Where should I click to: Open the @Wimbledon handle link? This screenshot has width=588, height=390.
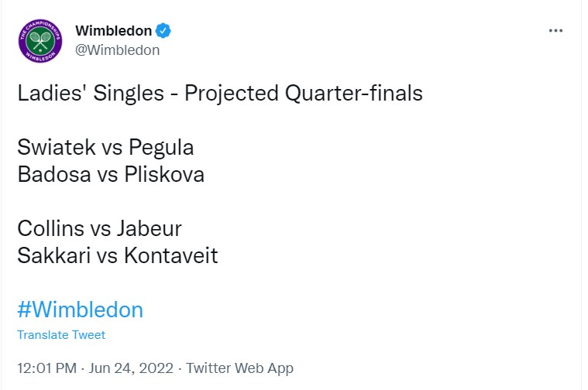pyautogui.click(x=117, y=50)
